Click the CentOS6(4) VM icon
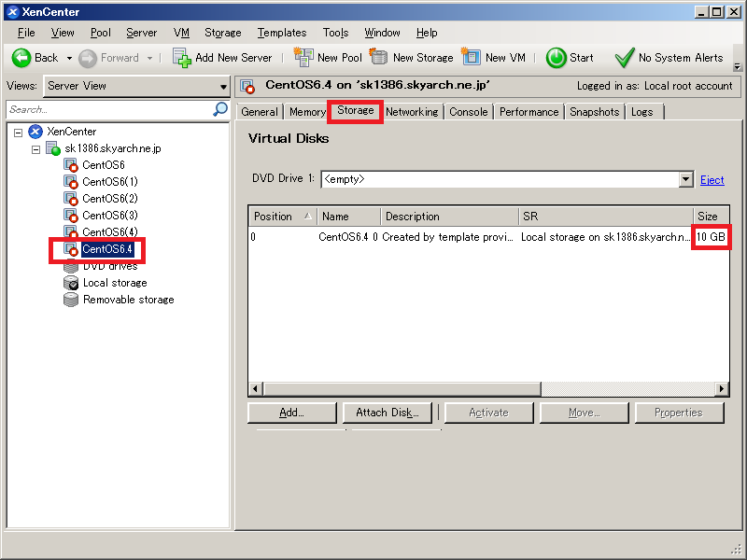Image resolution: width=747 pixels, height=560 pixels. pos(71,231)
